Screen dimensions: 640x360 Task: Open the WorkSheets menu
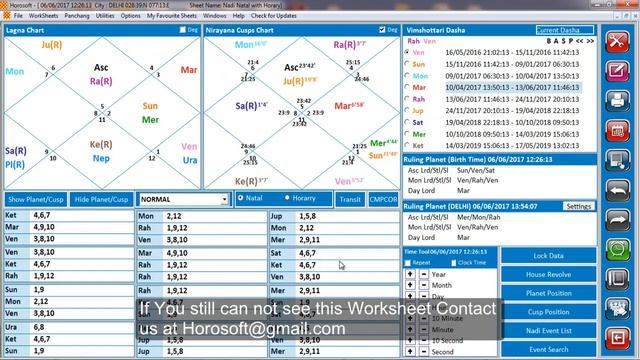pyautogui.click(x=44, y=16)
